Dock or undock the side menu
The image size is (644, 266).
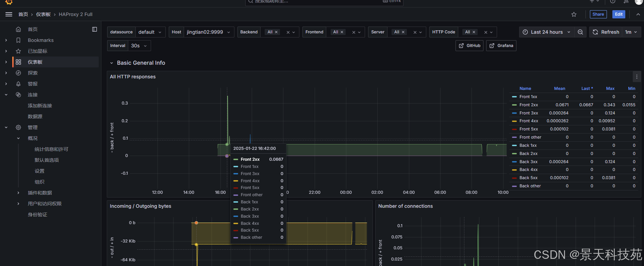click(95, 29)
